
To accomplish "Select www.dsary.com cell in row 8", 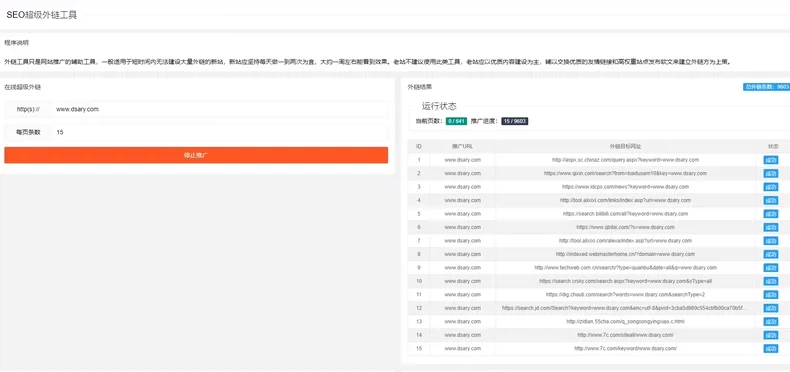I will 463,254.
